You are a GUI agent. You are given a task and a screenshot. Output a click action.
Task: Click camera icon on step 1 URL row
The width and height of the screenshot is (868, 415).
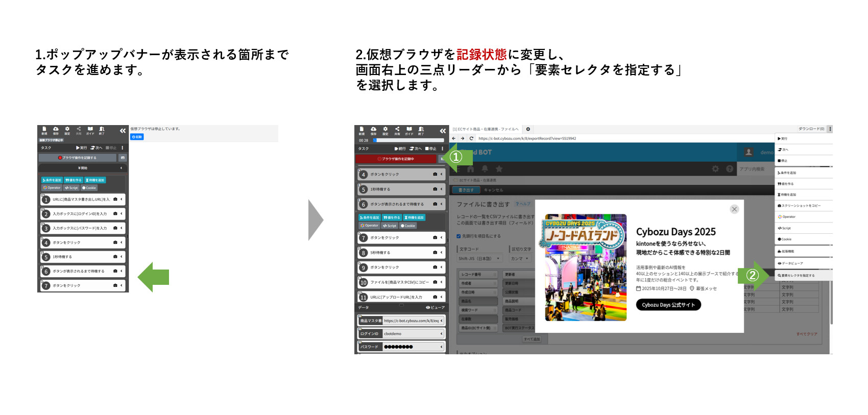[x=115, y=199]
